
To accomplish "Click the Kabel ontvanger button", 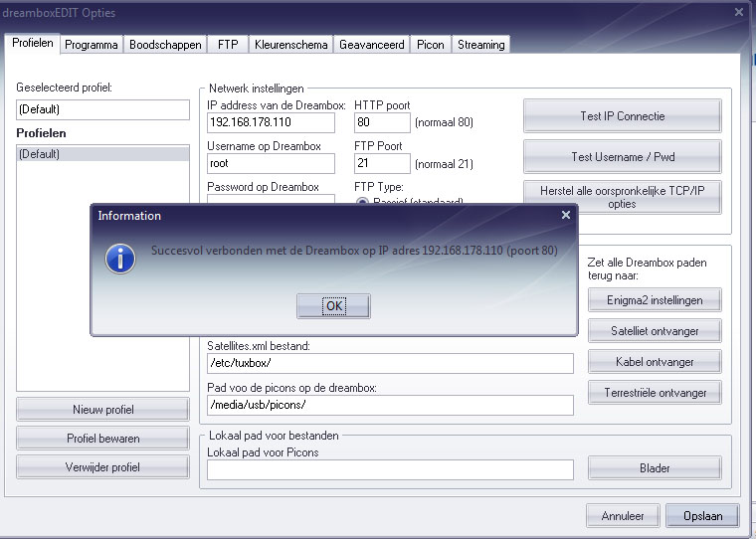I will [x=655, y=362].
